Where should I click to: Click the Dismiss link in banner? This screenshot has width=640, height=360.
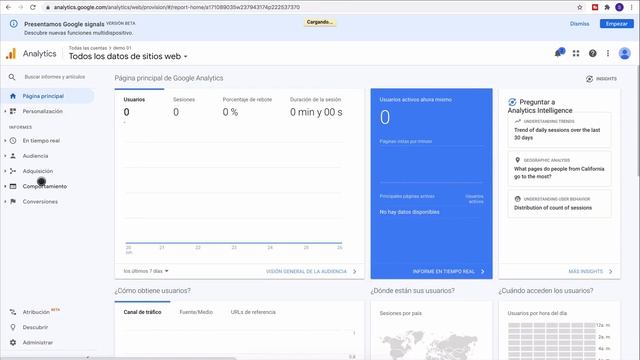click(x=580, y=24)
